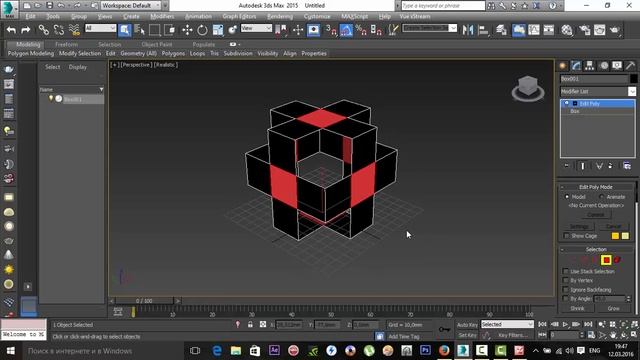Toggle the selection lock padlock
Image resolution: width=640 pixels, height=360 pixels.
250,324
